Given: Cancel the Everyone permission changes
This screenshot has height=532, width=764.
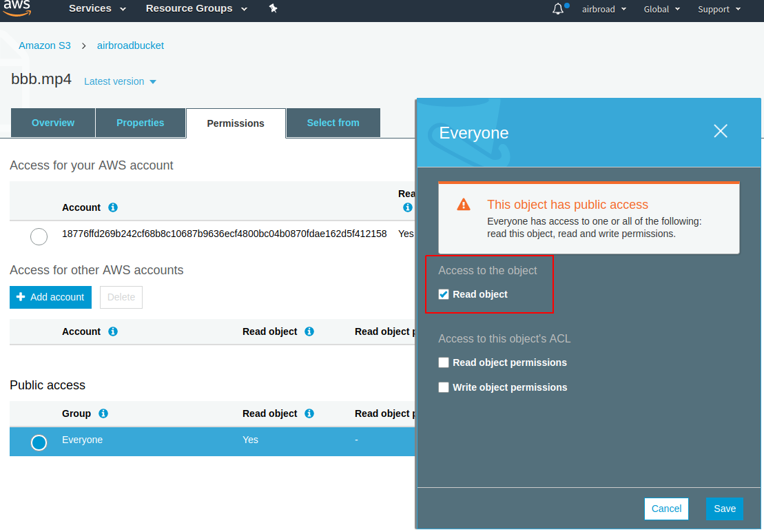Looking at the screenshot, I should (x=667, y=509).
